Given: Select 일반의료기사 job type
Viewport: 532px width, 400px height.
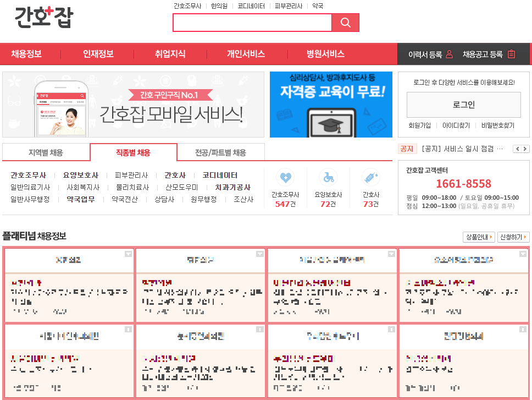Looking at the screenshot, I should coord(30,188).
